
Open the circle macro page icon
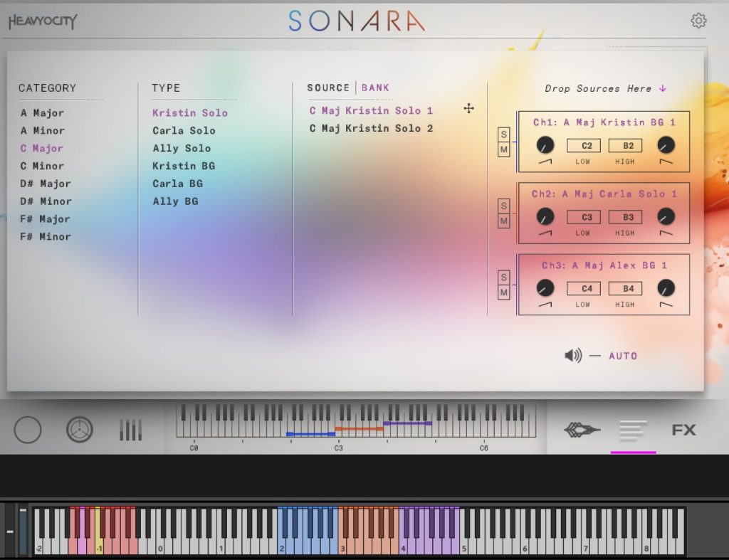28,430
